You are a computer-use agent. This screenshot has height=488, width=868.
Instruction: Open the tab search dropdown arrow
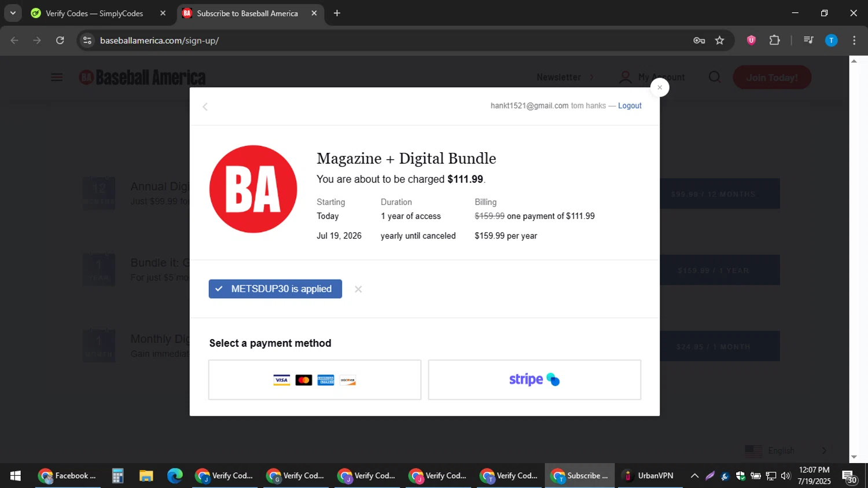tap(13, 13)
